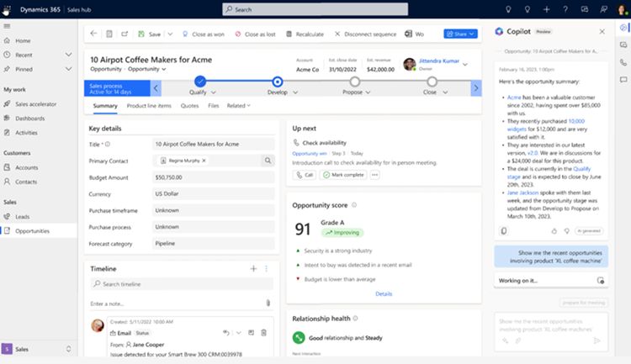631x364 pixels.
Task: Remove Regina Murphy from Primary Contact
Action: click(x=204, y=161)
